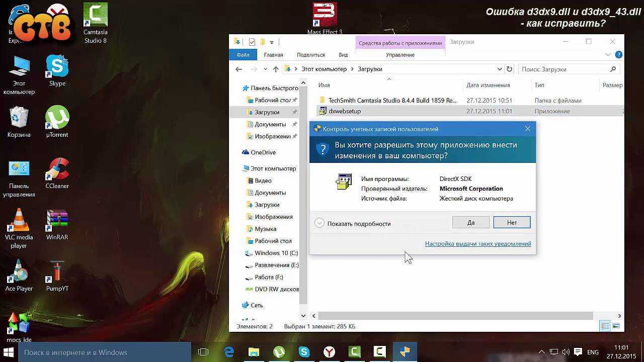Open Camtasia Studio 8 desktop shortcut
644x362 pixels.
point(95,24)
